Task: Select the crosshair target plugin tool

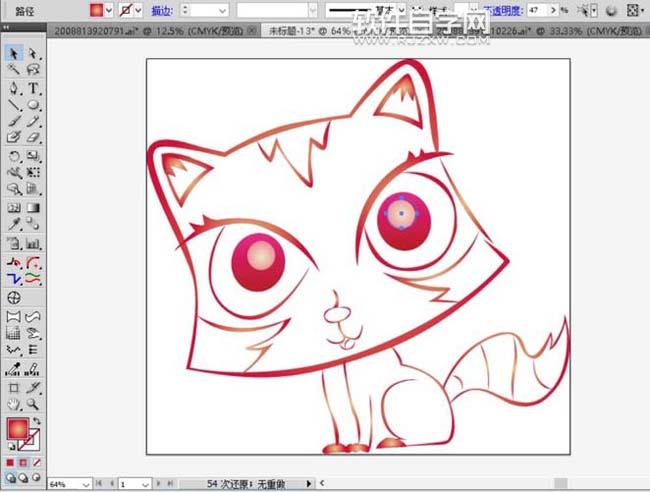Action: (14, 298)
